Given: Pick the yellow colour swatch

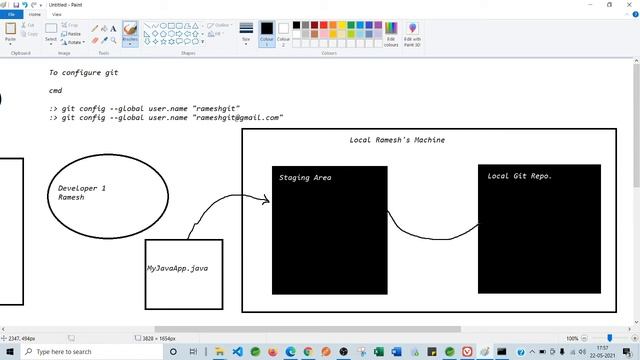Looking at the screenshot, I should (342, 25).
